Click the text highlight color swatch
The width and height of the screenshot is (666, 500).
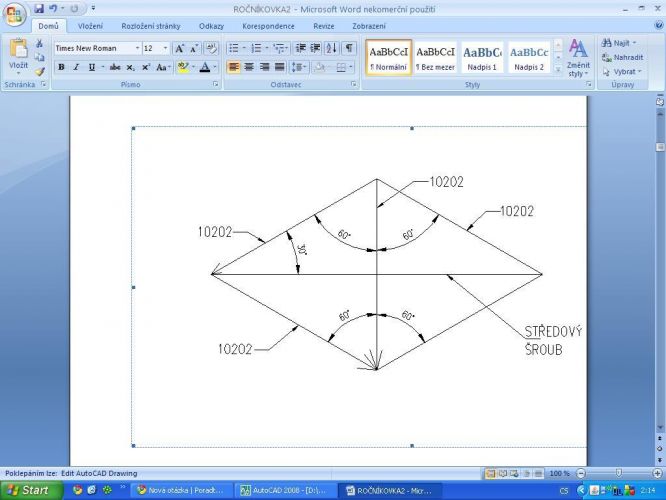click(183, 67)
